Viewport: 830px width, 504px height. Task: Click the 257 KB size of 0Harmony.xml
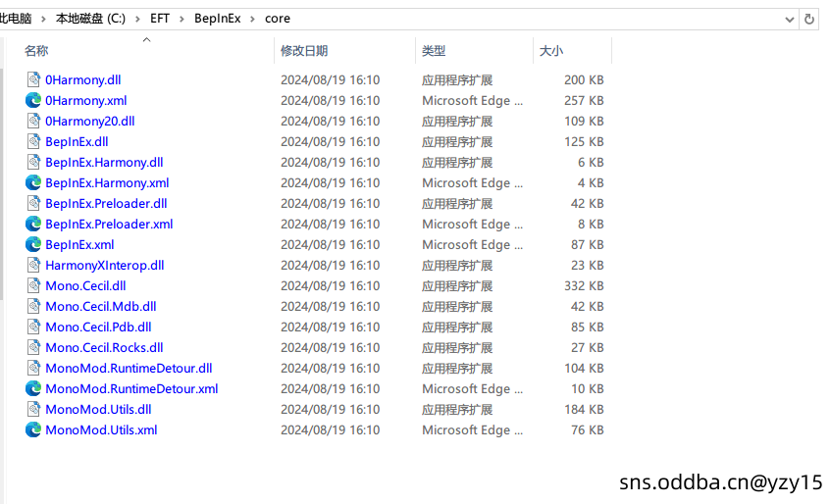click(584, 100)
